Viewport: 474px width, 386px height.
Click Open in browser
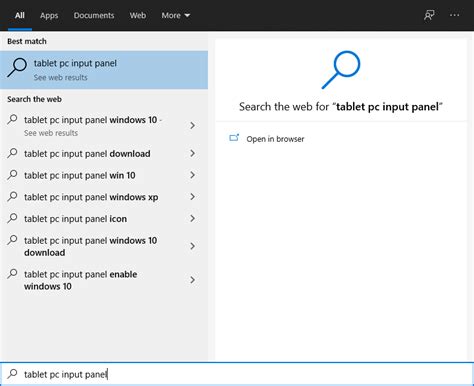(x=275, y=139)
